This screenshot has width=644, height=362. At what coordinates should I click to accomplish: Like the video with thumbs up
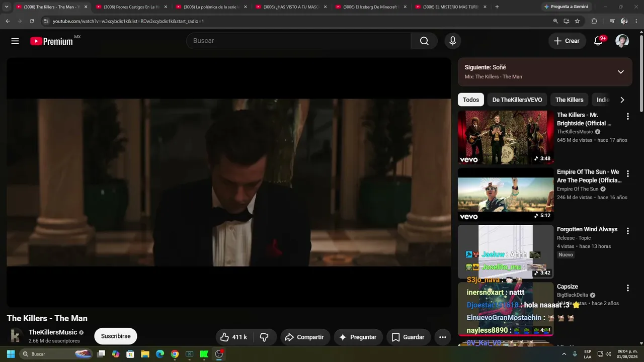[233, 337]
